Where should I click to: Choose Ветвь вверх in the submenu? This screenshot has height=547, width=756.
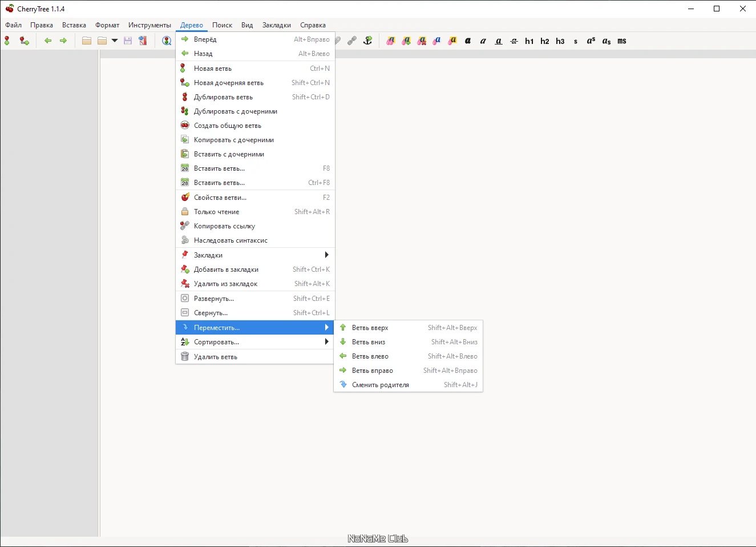point(408,328)
